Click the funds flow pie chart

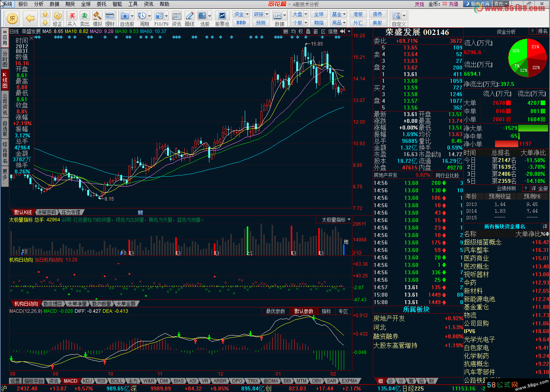(x=527, y=58)
